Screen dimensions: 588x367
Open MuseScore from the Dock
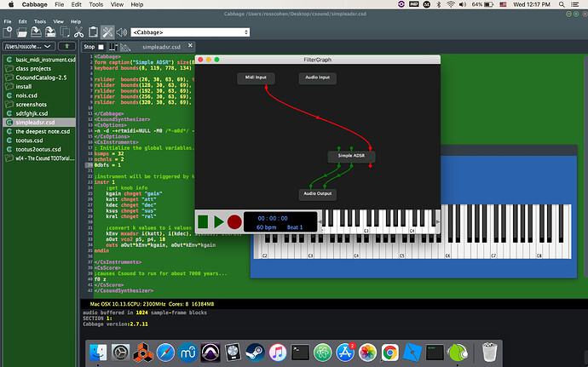187,353
